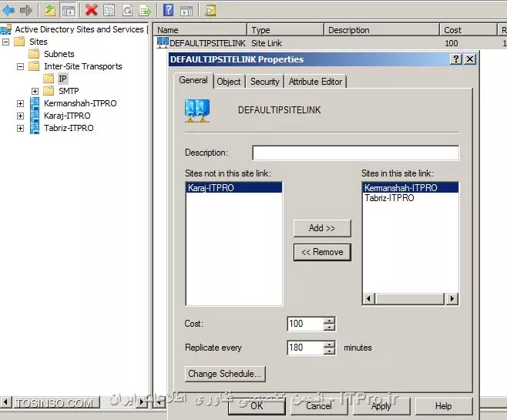Confirm with the OK button

point(257,406)
